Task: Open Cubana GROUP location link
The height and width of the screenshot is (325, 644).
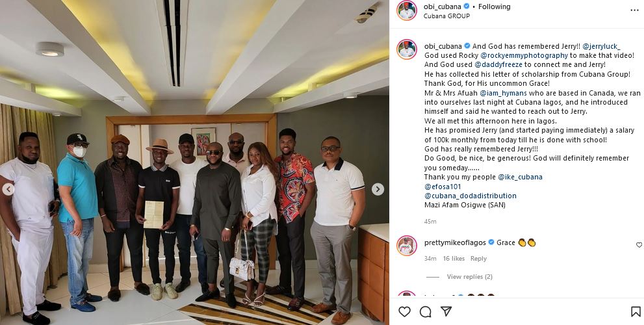Action: (x=446, y=16)
